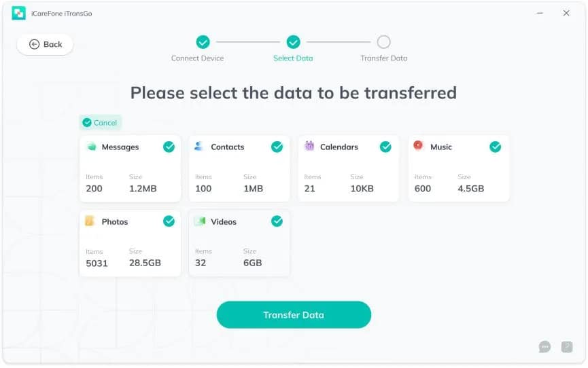Click the Photos category icon
This screenshot has width=588, height=368.
pyautogui.click(x=90, y=221)
